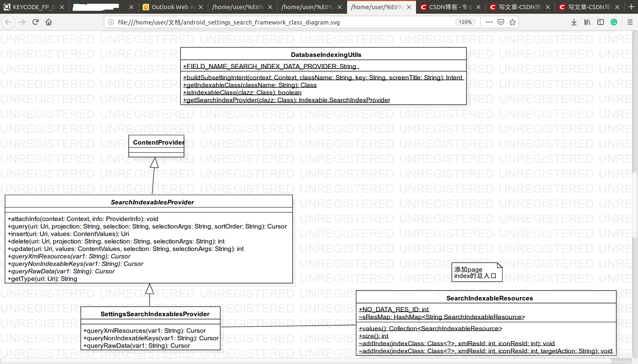Click the horizontal scrollbar at the bottom
The width and height of the screenshot is (638, 364).
coord(306,361)
